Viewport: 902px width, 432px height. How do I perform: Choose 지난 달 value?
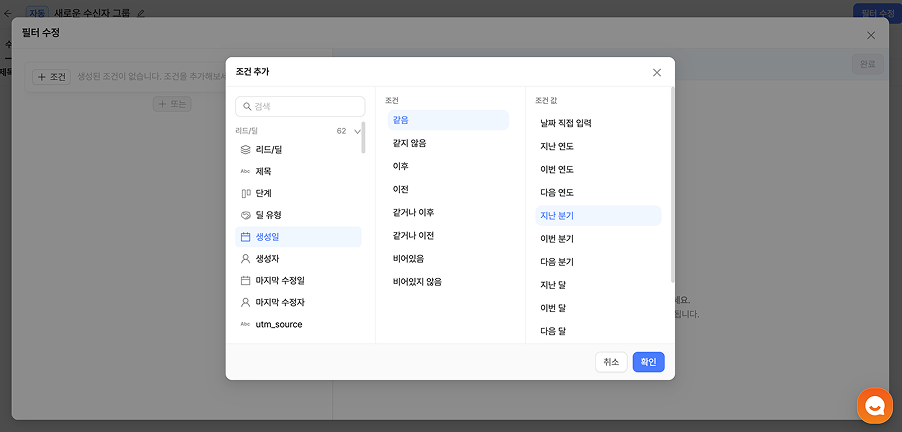[598, 285]
